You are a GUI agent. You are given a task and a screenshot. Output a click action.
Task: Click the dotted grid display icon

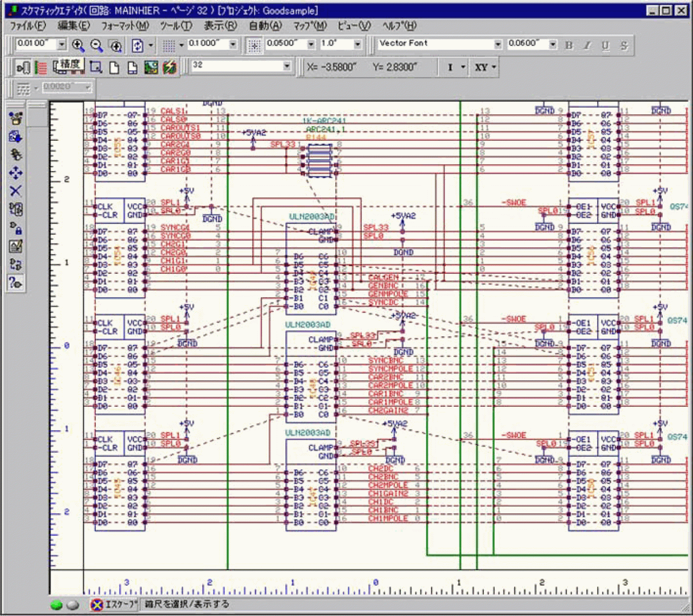(x=168, y=45)
